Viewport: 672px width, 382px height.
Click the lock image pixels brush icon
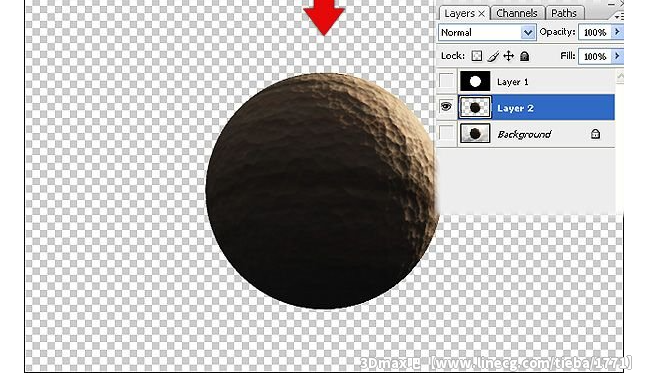(493, 56)
